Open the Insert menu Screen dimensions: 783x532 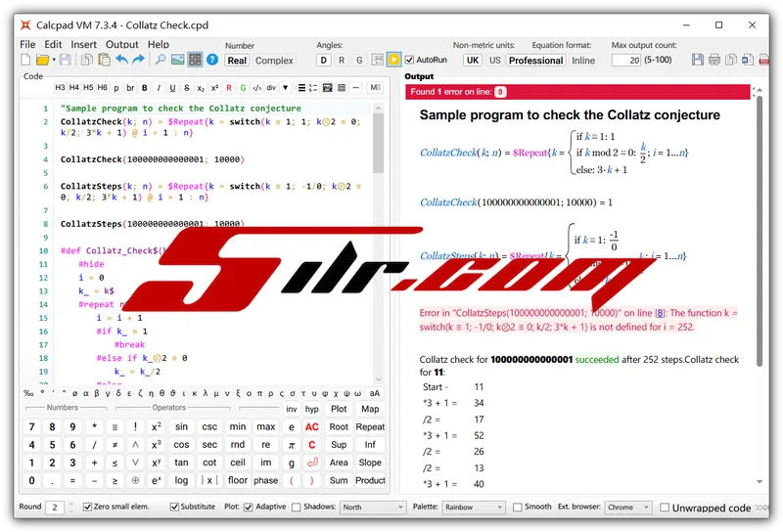point(83,44)
